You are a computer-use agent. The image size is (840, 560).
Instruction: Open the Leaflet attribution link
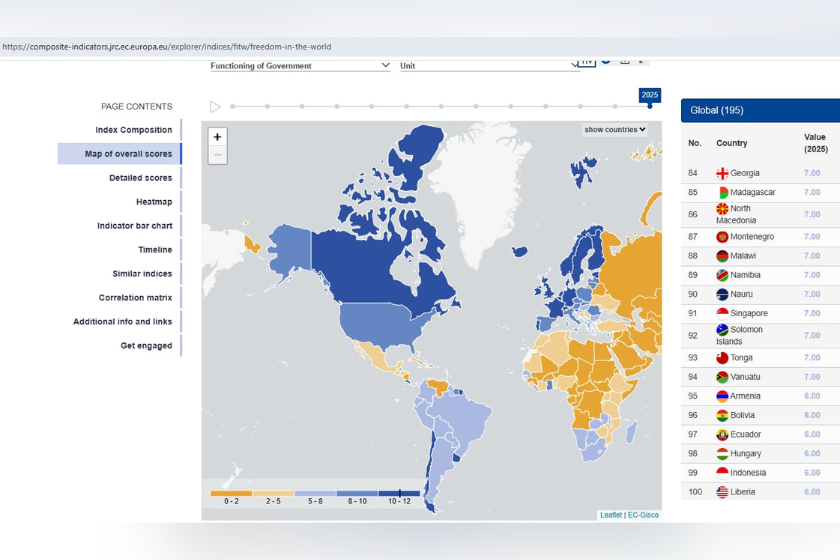610,515
